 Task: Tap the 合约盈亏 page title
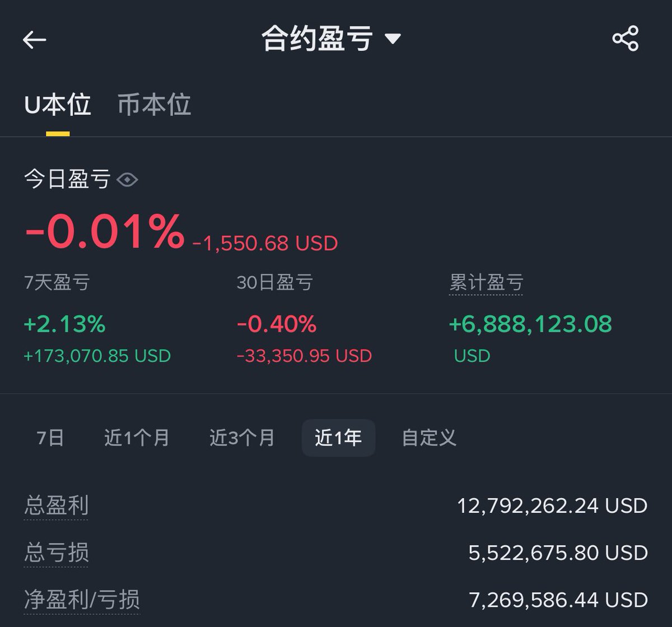coord(318,39)
